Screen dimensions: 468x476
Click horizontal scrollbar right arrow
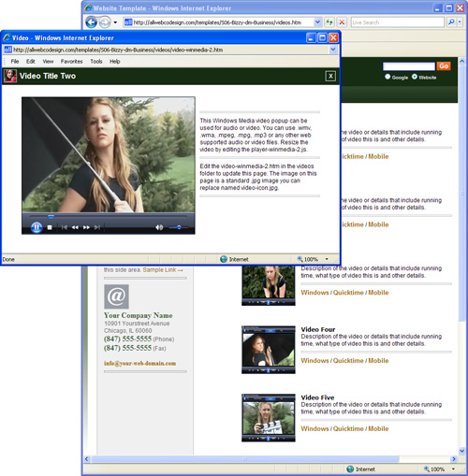[454, 459]
